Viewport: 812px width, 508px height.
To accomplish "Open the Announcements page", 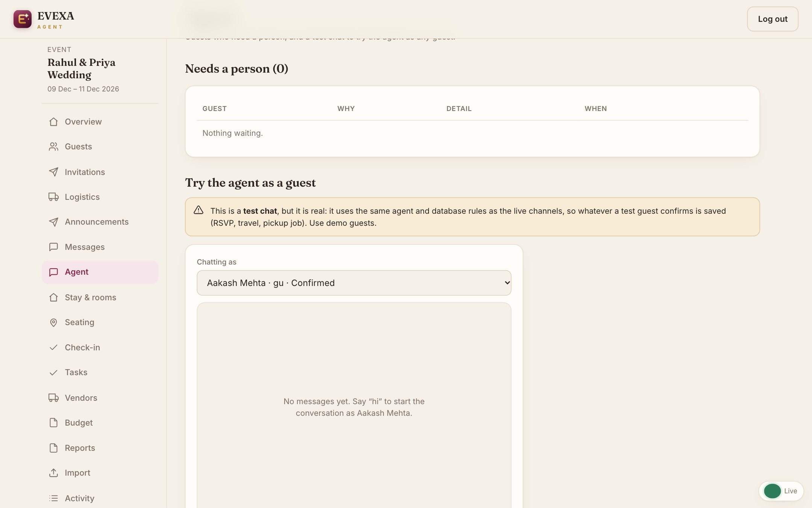I will coord(97,222).
